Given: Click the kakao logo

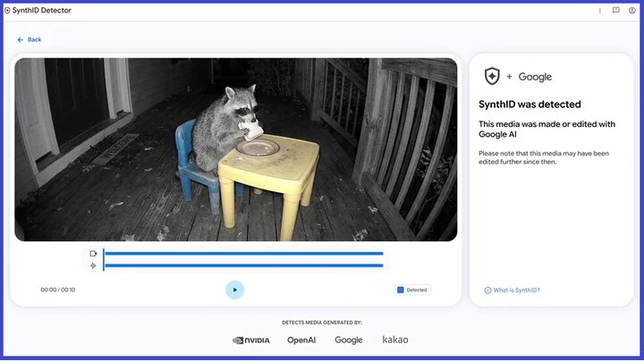Looking at the screenshot, I should click(395, 340).
